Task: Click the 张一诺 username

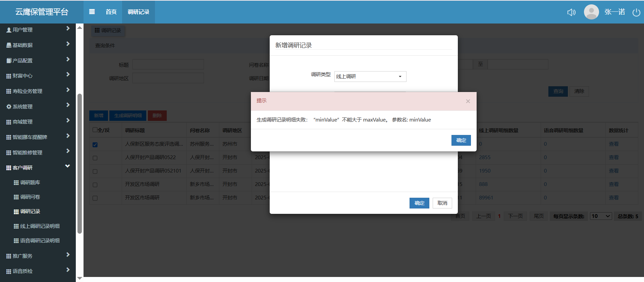Action: click(x=615, y=12)
